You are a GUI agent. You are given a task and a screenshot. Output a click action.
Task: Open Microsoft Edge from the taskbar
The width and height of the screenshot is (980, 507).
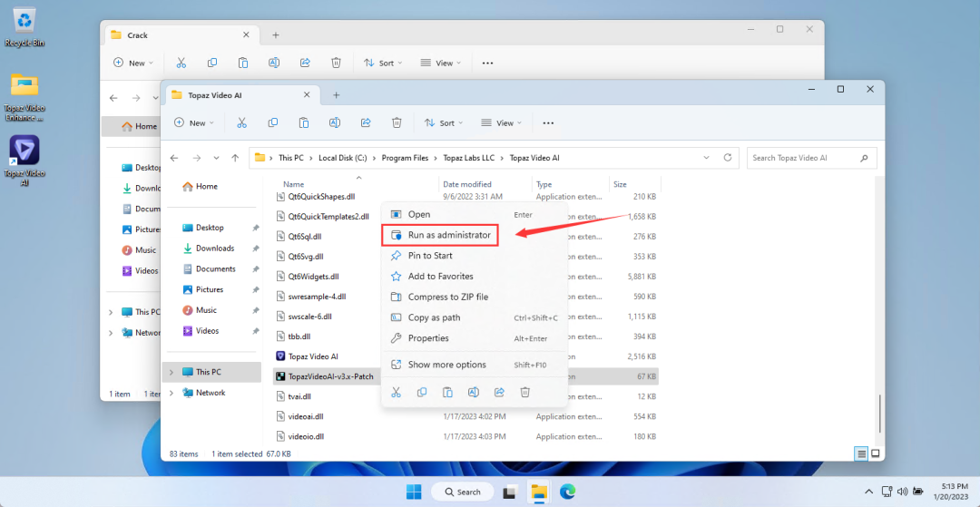tap(567, 492)
